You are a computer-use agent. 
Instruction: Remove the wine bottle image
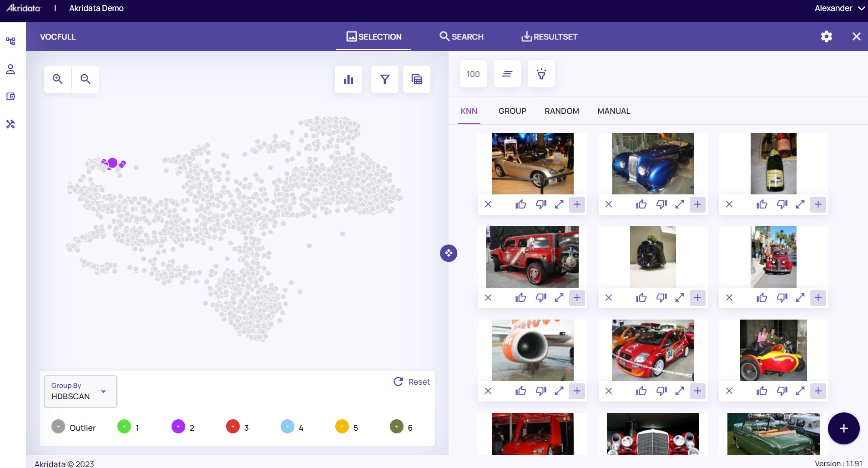(x=729, y=204)
